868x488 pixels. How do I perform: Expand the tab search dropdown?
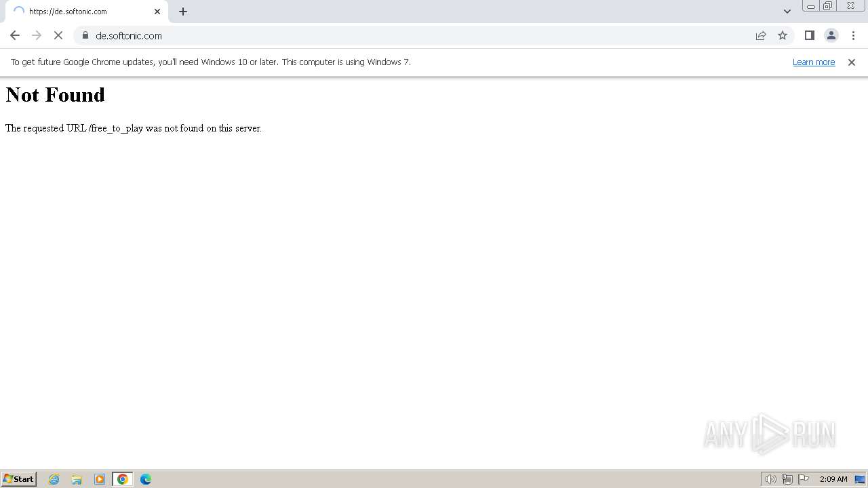click(x=787, y=12)
